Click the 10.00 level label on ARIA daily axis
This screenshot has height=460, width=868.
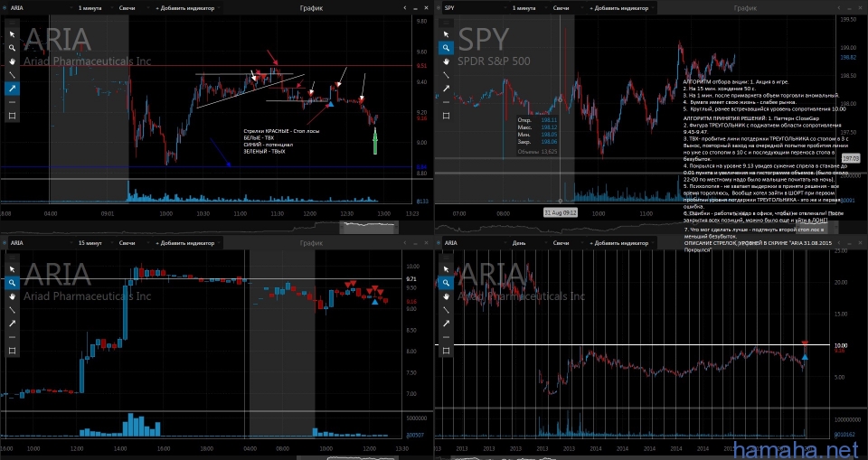click(840, 344)
